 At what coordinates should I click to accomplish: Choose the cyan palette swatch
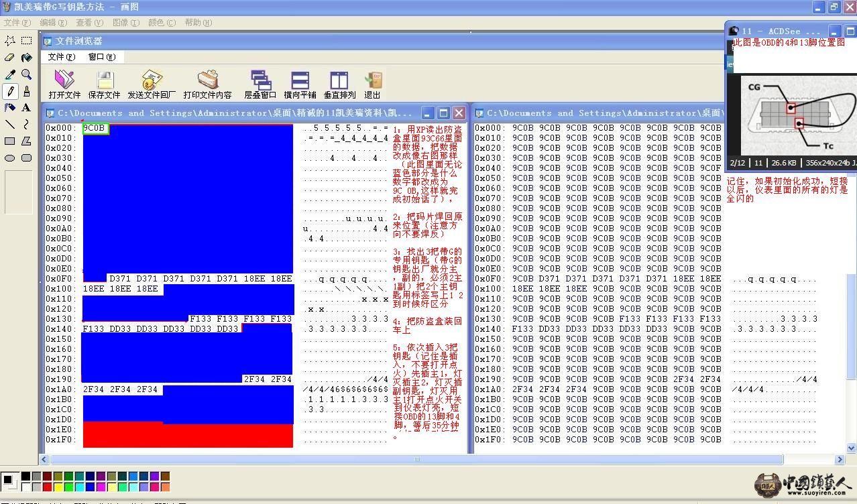click(x=79, y=487)
